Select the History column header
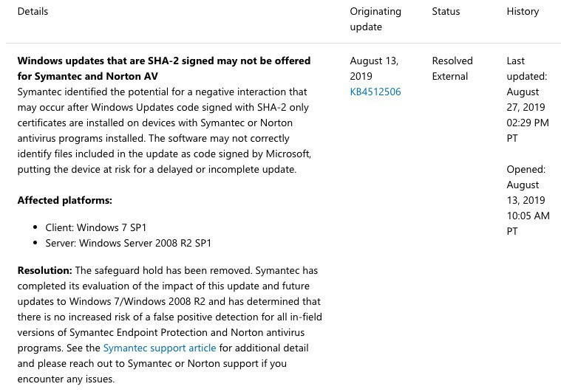This screenshot has height=392, width=561. [x=523, y=11]
